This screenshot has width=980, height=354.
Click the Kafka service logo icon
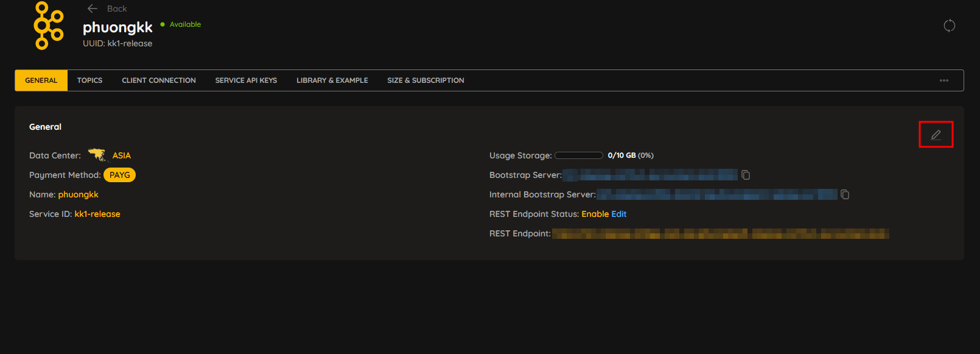pyautogui.click(x=49, y=26)
